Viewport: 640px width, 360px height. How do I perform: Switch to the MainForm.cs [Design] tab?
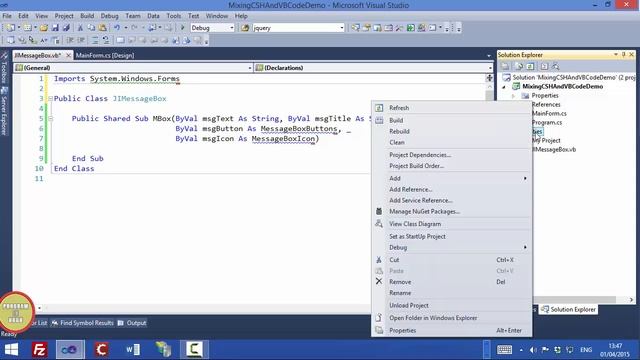coord(105,56)
